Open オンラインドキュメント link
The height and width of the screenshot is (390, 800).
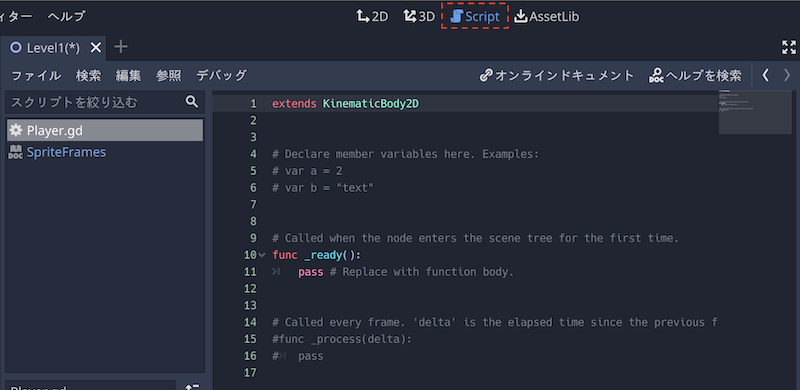click(557, 76)
